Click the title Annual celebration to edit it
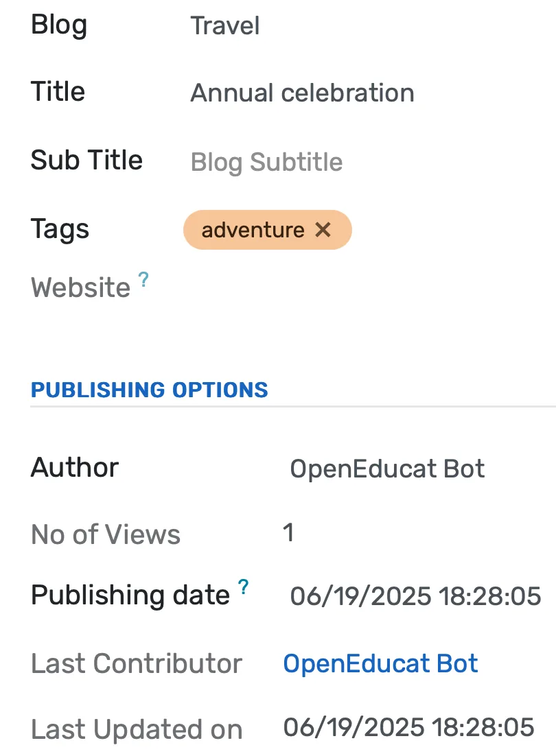 tap(302, 93)
